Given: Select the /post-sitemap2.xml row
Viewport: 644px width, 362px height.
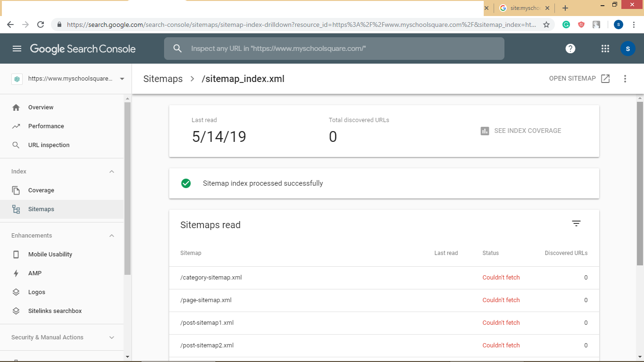Looking at the screenshot, I should point(384,346).
